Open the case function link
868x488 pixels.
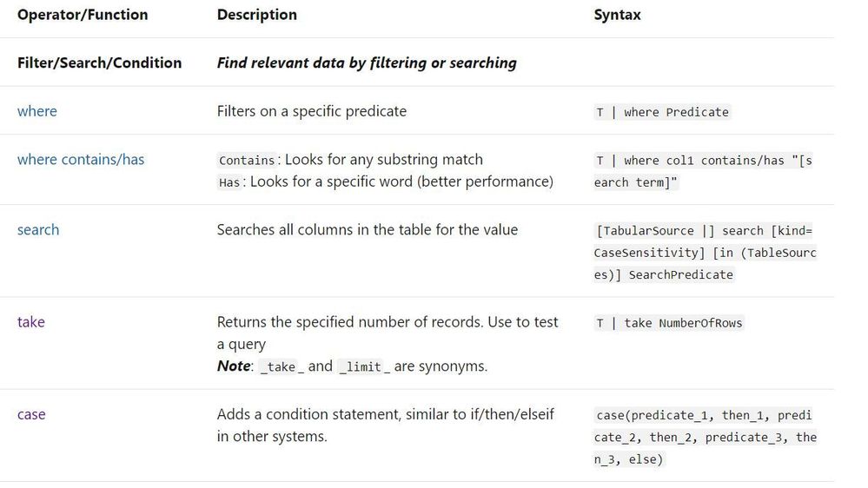point(31,414)
